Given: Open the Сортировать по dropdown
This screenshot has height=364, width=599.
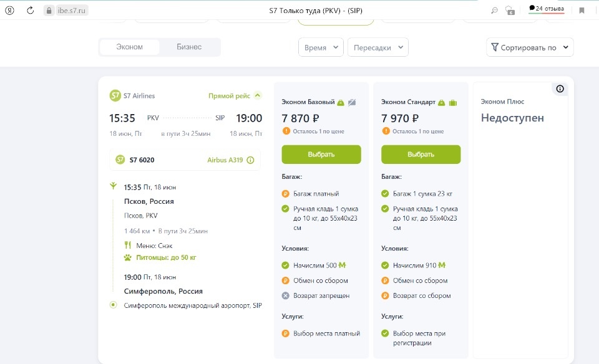Looking at the screenshot, I should coord(530,47).
